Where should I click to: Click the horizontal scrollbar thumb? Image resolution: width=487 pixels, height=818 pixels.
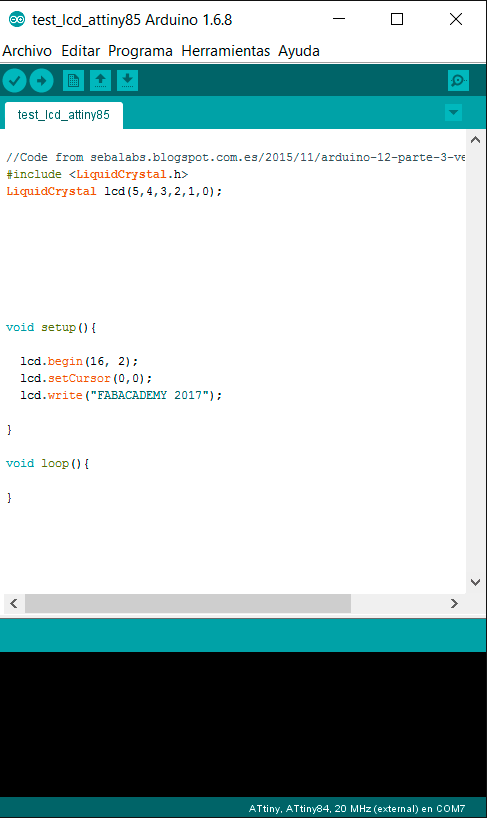point(188,604)
